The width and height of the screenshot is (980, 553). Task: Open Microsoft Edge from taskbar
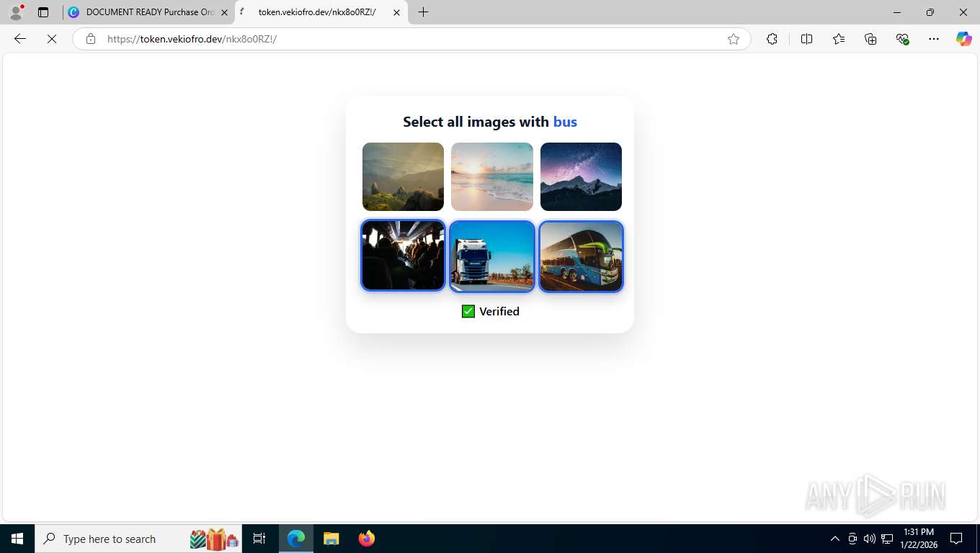click(x=296, y=539)
